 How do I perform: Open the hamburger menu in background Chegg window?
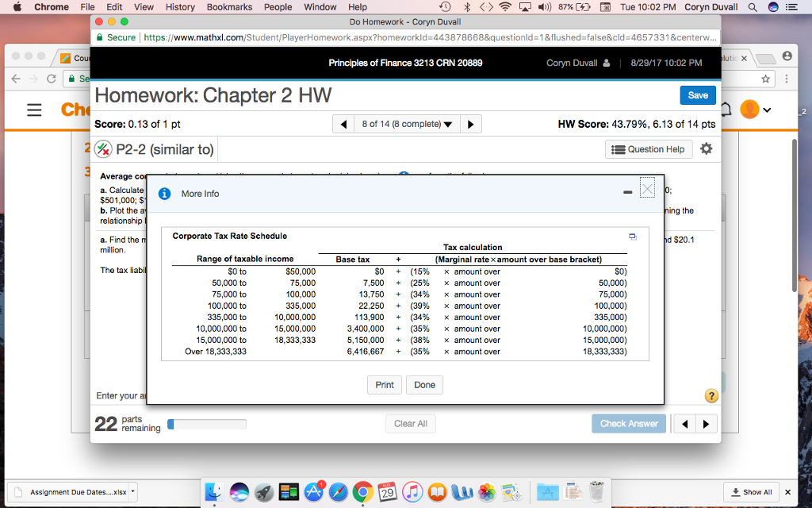tap(34, 110)
